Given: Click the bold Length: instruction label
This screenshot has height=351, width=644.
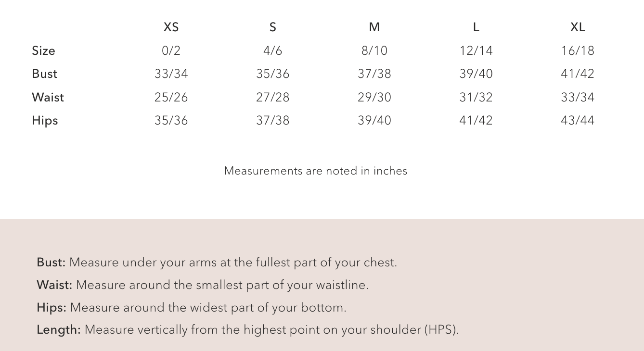Looking at the screenshot, I should coord(59,330).
